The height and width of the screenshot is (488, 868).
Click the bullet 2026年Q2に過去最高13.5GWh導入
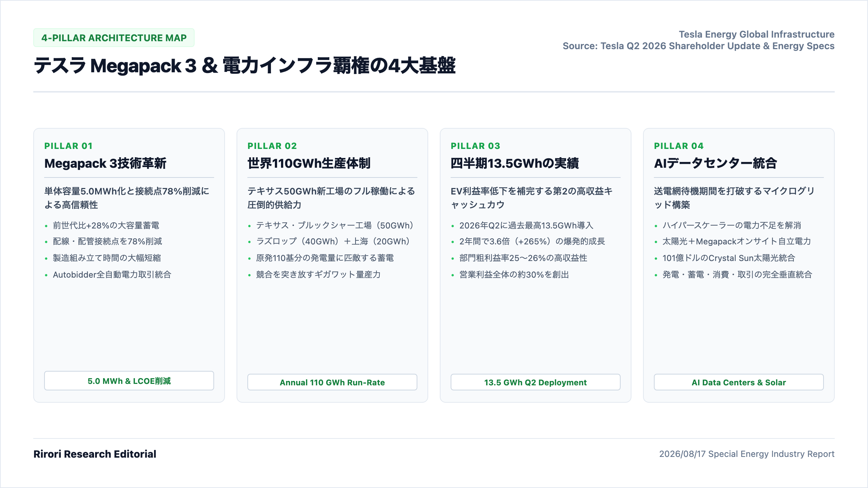526,226
